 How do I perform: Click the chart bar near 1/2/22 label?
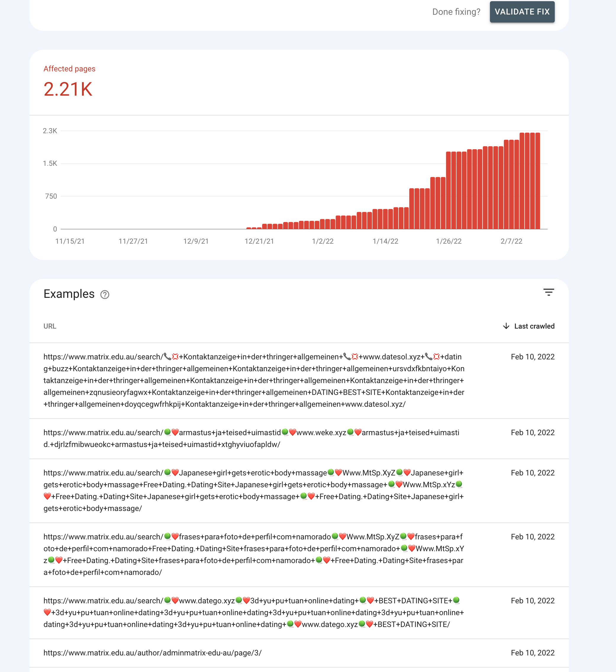click(322, 224)
